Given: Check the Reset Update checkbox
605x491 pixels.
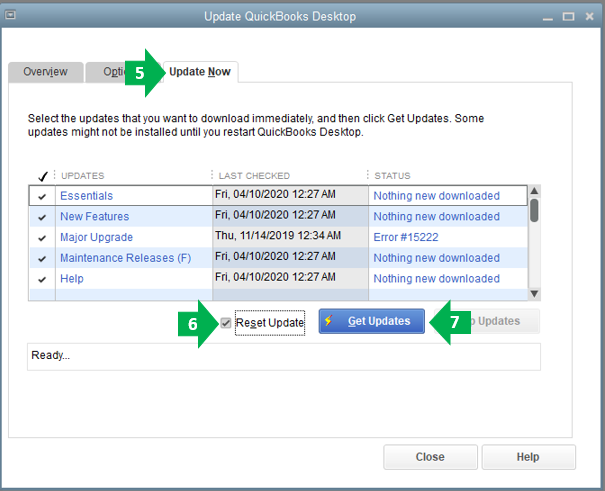Looking at the screenshot, I should [x=226, y=322].
